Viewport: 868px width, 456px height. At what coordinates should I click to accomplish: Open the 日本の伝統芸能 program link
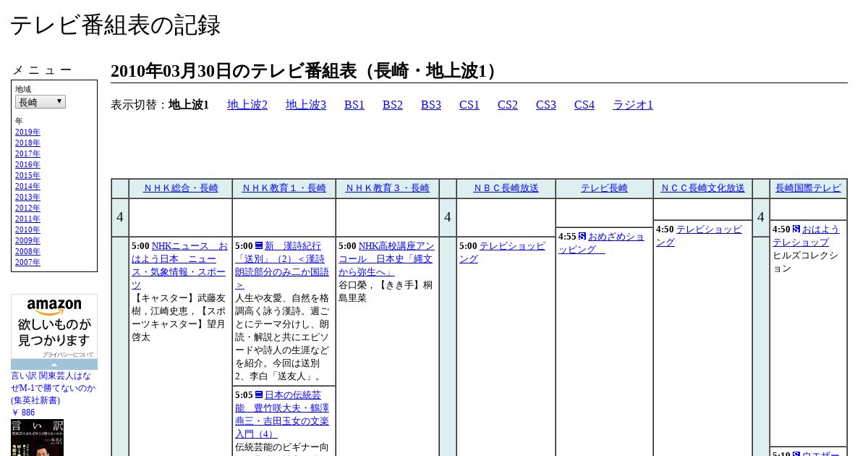click(x=282, y=415)
